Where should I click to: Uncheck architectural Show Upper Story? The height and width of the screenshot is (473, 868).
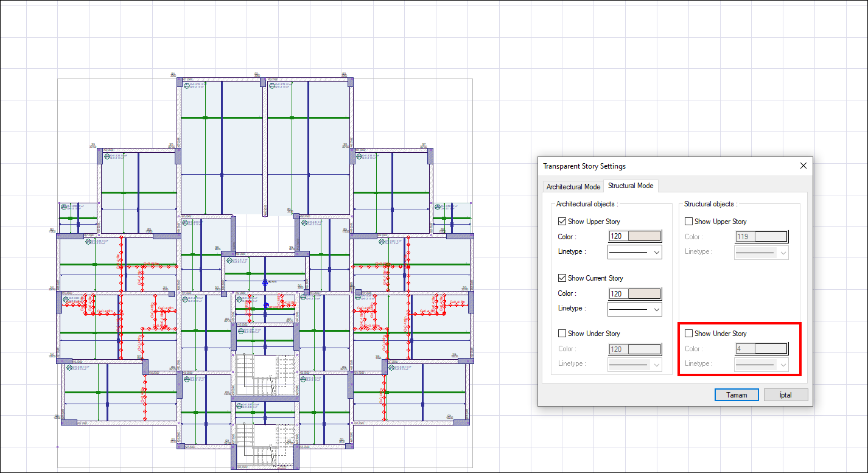tap(562, 222)
